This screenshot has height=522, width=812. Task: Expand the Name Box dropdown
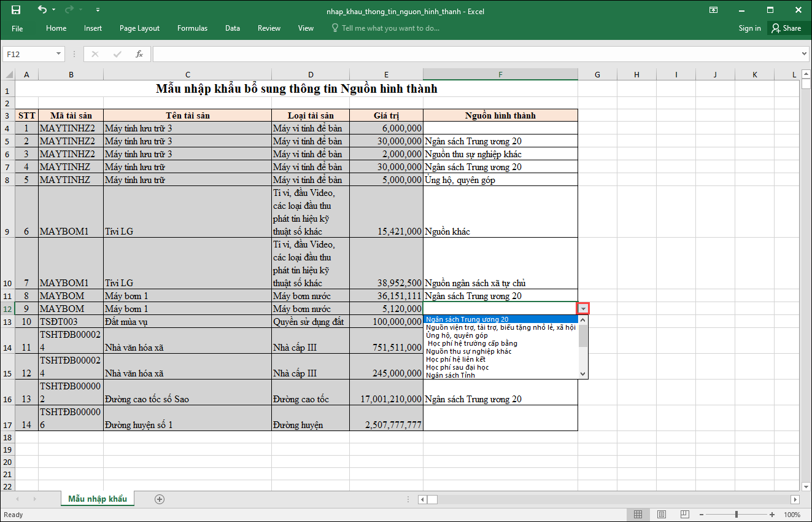pos(59,54)
